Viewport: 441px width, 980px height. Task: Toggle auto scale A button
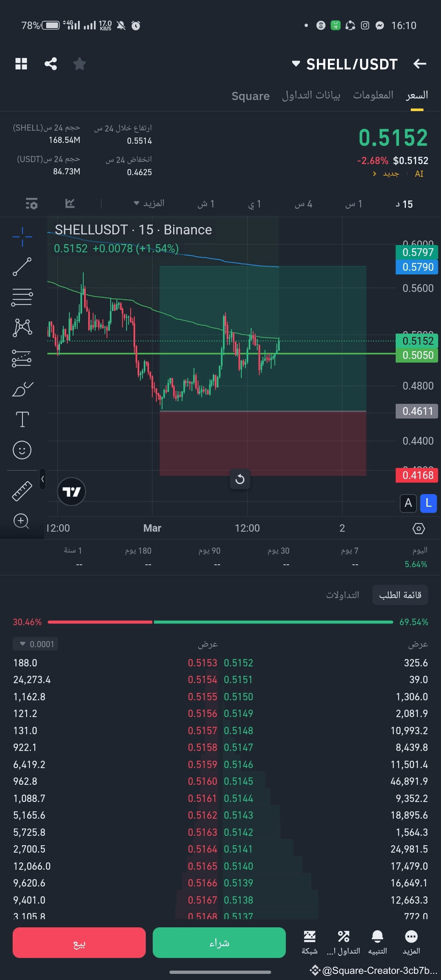point(408,503)
